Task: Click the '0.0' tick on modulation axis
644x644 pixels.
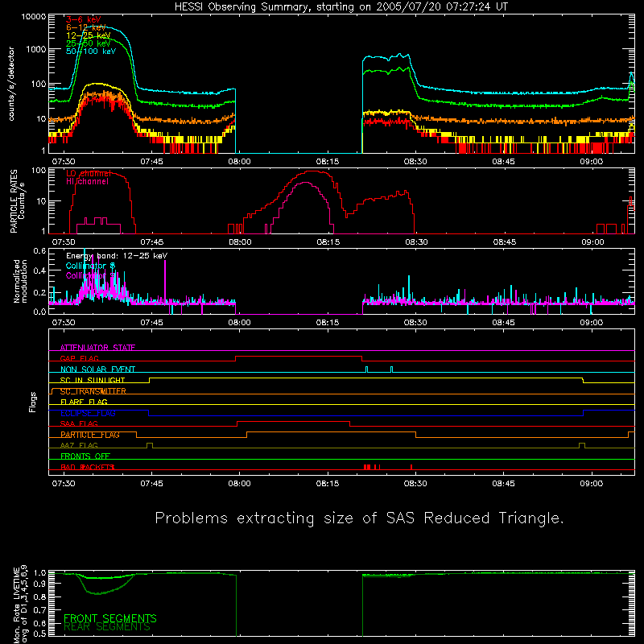Action: point(39,312)
